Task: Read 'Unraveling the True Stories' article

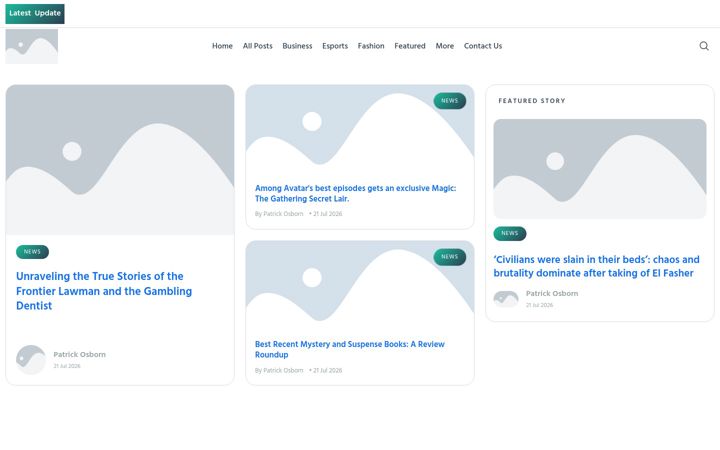Action: coord(104,291)
